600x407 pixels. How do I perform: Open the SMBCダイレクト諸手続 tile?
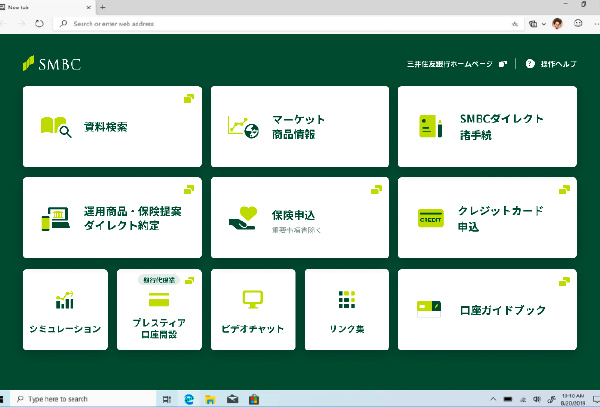point(487,126)
